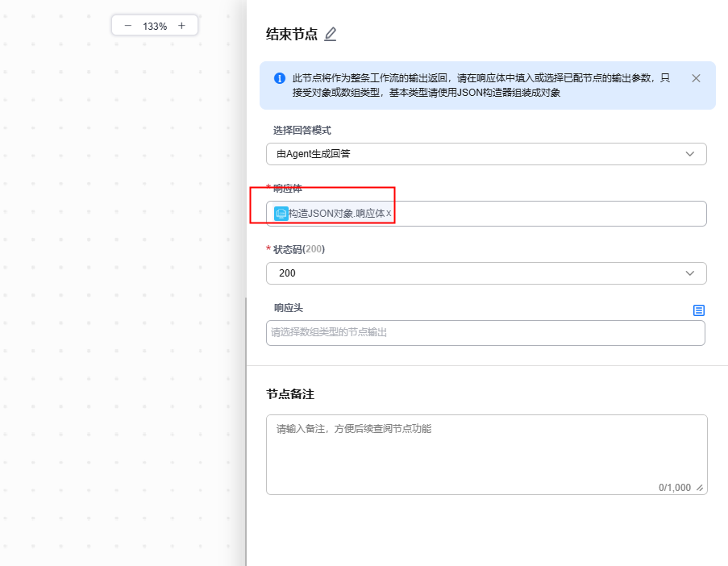Click the 构造JSON对象.响应体 tag icon

point(281,213)
